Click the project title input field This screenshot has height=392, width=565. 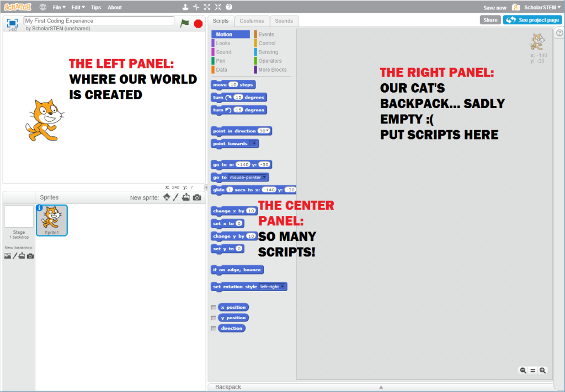click(x=99, y=20)
